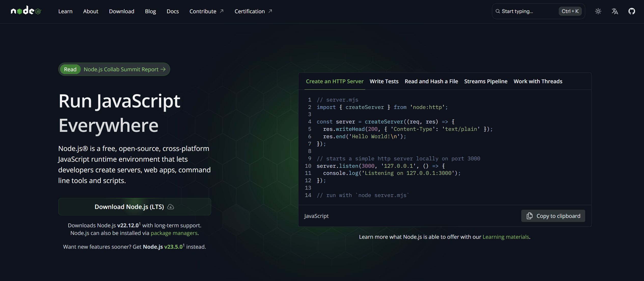Open the Read and Hash a File tab
This screenshot has width=644, height=281.
pyautogui.click(x=431, y=81)
